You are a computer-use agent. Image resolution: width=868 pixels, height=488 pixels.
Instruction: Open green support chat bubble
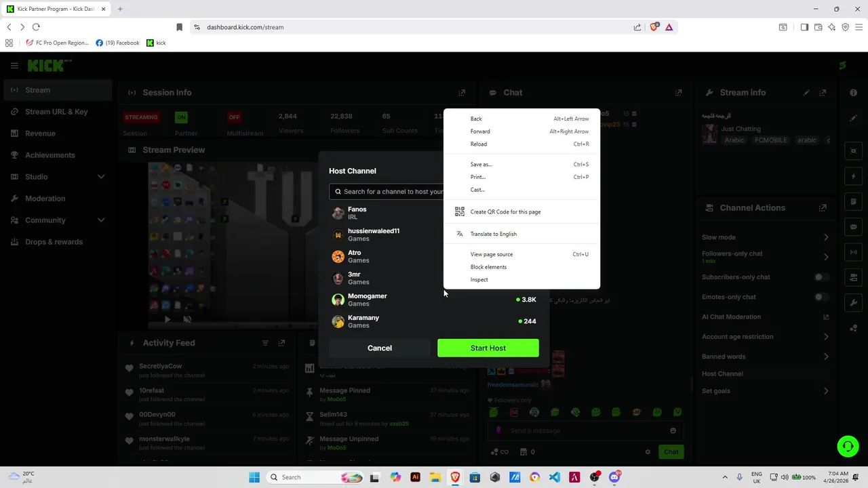click(848, 446)
